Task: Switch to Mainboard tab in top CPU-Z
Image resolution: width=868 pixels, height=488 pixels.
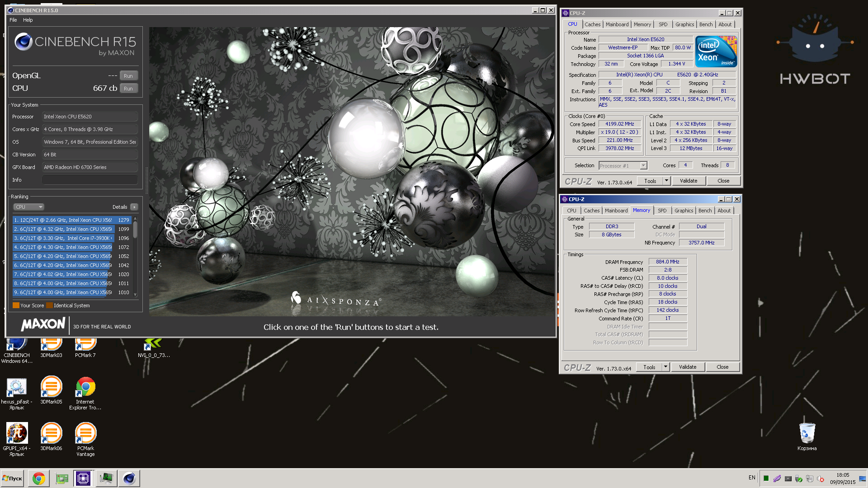Action: point(617,24)
